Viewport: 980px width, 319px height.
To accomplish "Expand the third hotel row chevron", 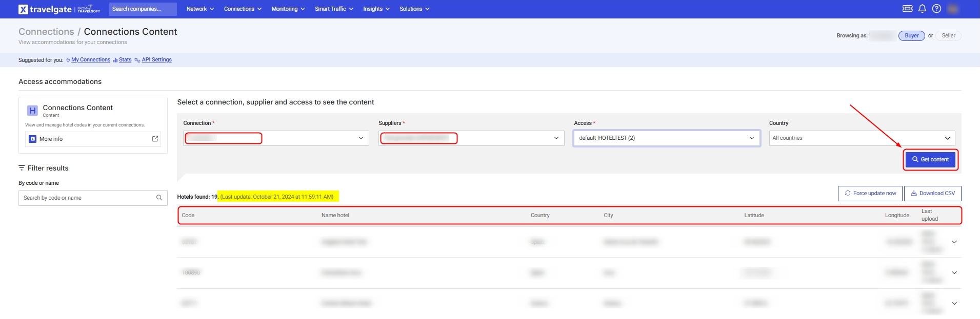I will tap(954, 303).
